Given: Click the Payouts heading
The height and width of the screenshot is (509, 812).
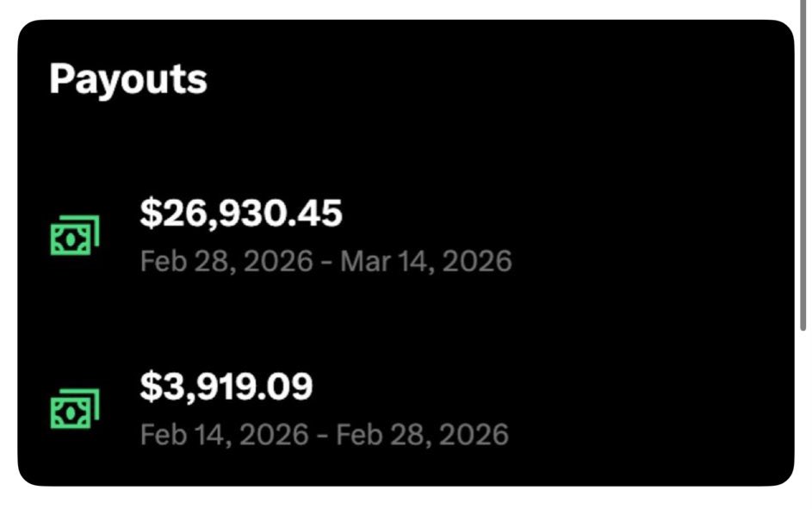Looking at the screenshot, I should [x=128, y=79].
